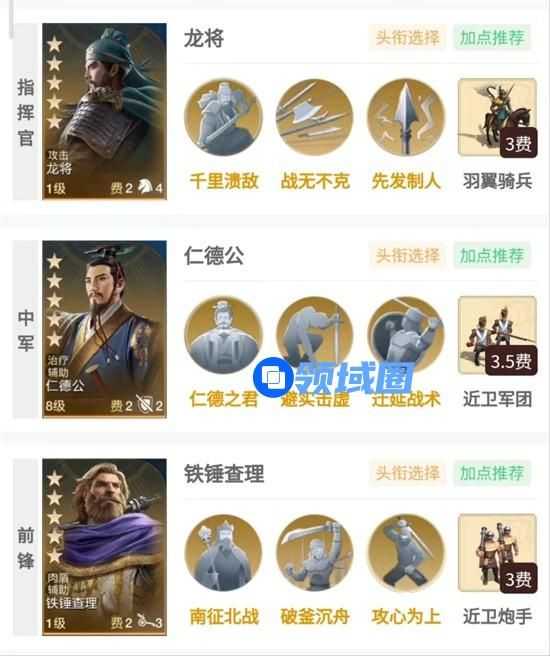Open 头衔选择 for 仁德公

(407, 255)
